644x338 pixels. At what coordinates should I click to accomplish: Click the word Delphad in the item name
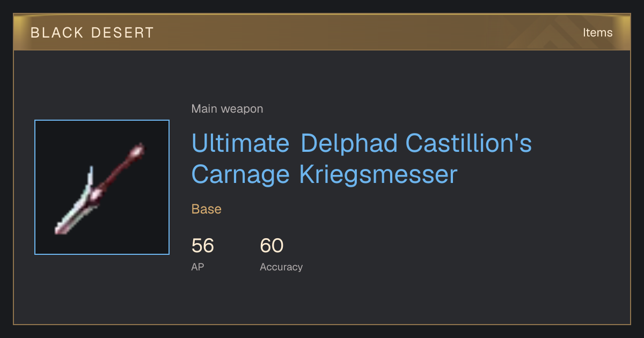click(x=349, y=143)
